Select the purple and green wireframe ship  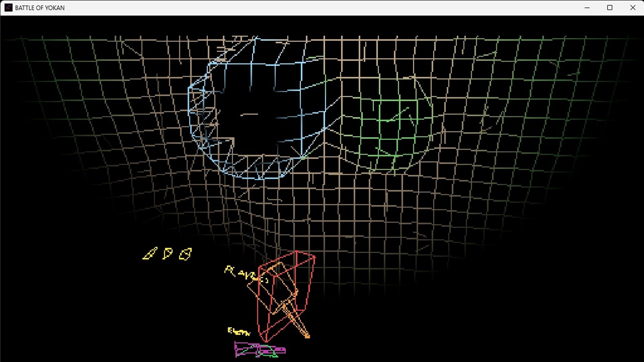tap(260, 350)
